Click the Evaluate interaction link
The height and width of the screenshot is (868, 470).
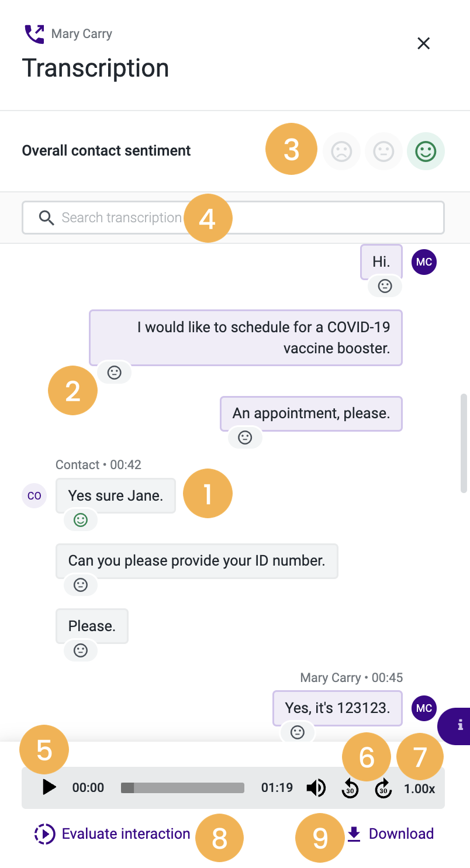click(x=125, y=833)
